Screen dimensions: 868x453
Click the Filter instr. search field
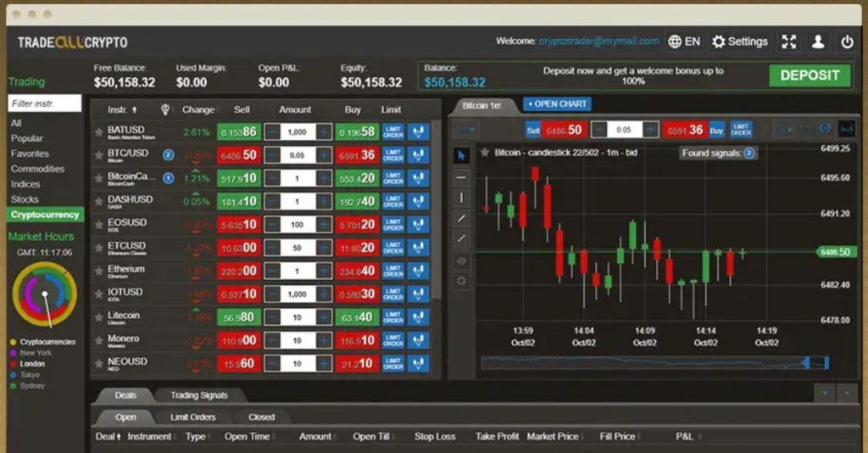tap(45, 103)
